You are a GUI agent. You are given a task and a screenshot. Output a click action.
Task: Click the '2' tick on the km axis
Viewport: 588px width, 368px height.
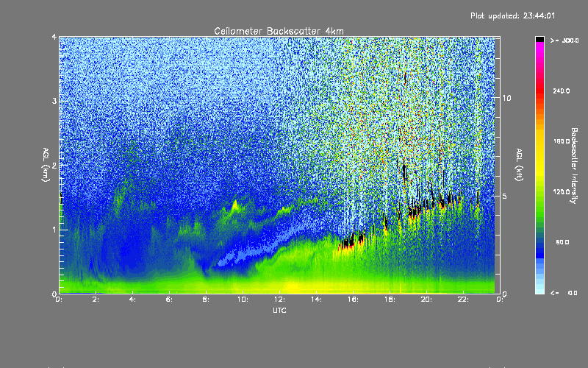[54, 165]
